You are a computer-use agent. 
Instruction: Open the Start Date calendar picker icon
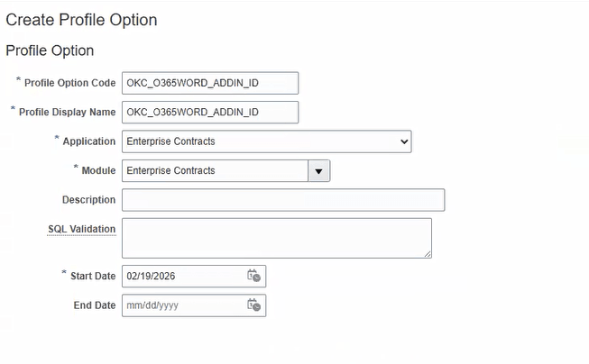254,276
